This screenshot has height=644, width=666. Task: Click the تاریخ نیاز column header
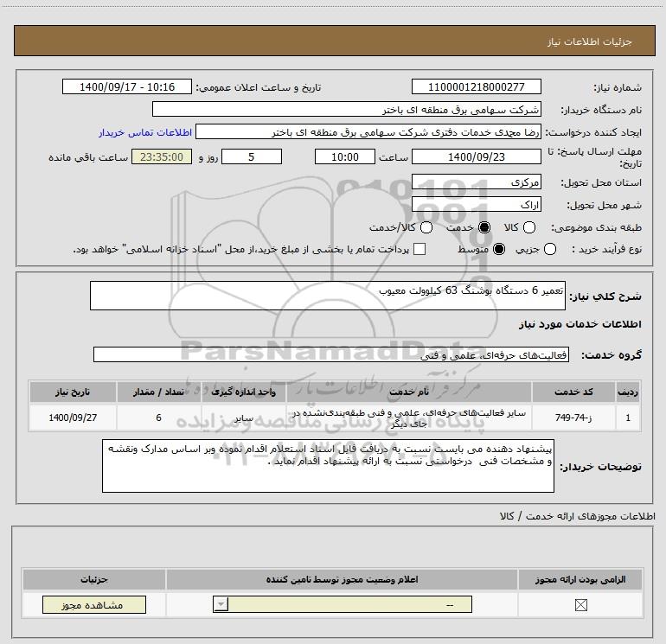(73, 392)
